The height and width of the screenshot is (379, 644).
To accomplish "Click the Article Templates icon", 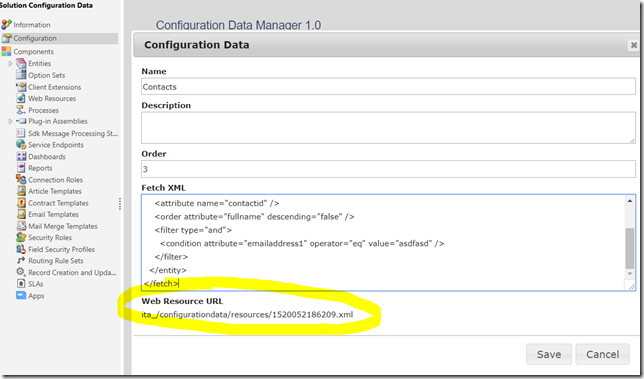I will [x=21, y=191].
